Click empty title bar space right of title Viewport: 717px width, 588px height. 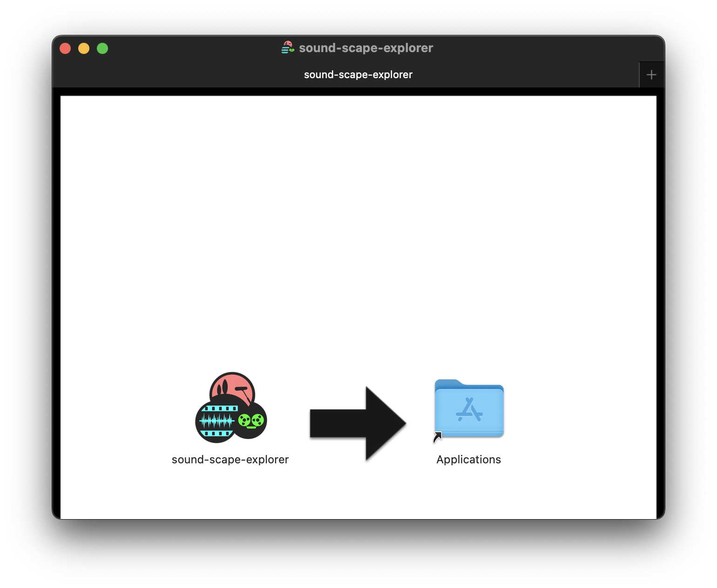(535, 48)
